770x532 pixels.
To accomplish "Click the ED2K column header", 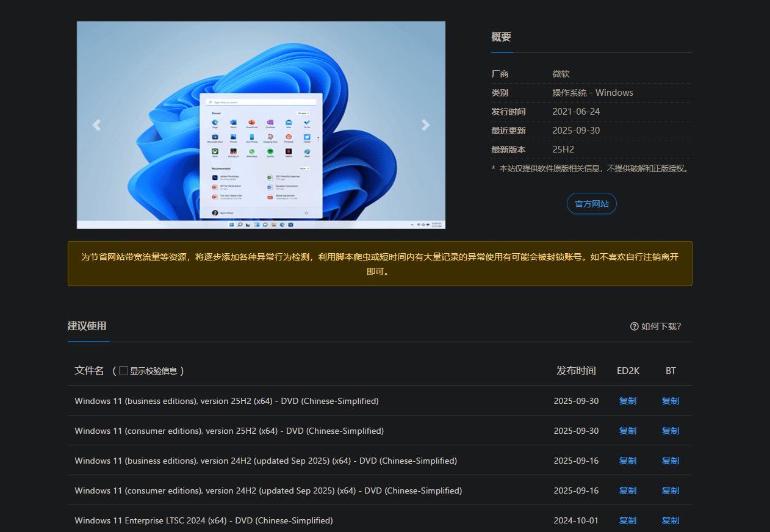I will coord(628,370).
